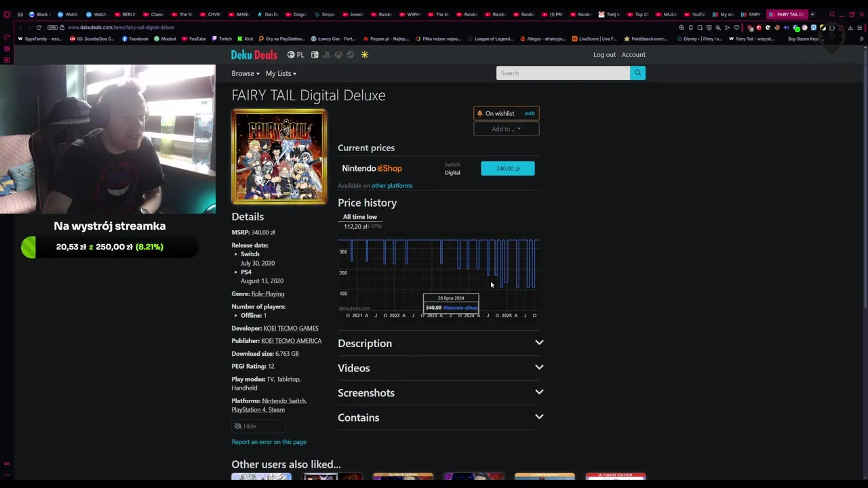Screen dimensions: 868x488
Task: Open the Account link
Action: (633, 55)
